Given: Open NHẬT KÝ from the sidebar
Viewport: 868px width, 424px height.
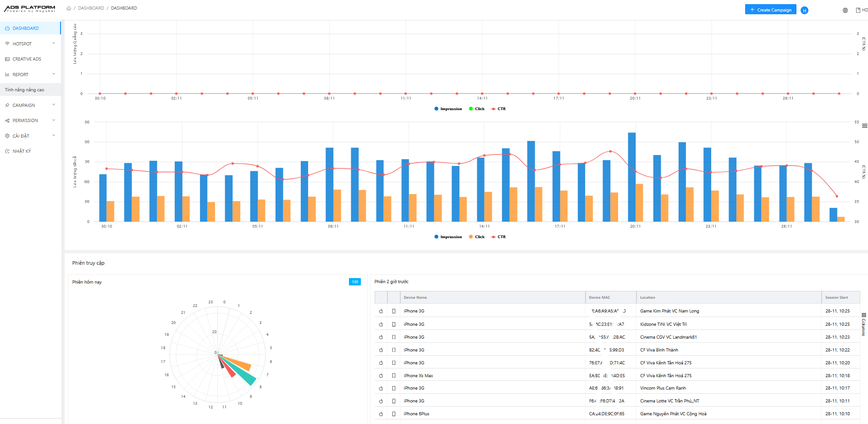Looking at the screenshot, I should point(22,151).
